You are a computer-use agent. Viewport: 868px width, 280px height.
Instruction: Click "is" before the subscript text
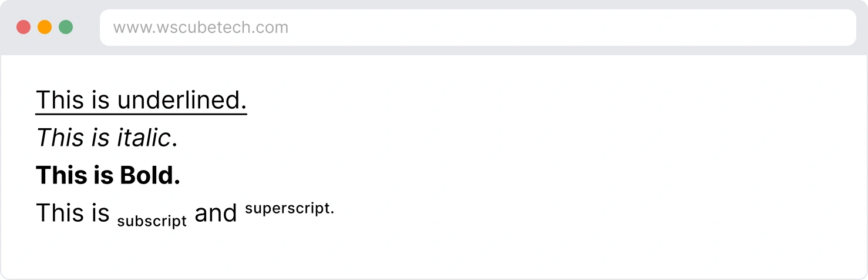tap(100, 213)
